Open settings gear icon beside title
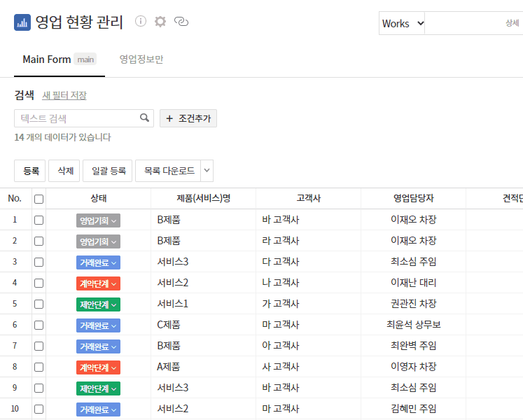The height and width of the screenshot is (420, 523). point(160,22)
